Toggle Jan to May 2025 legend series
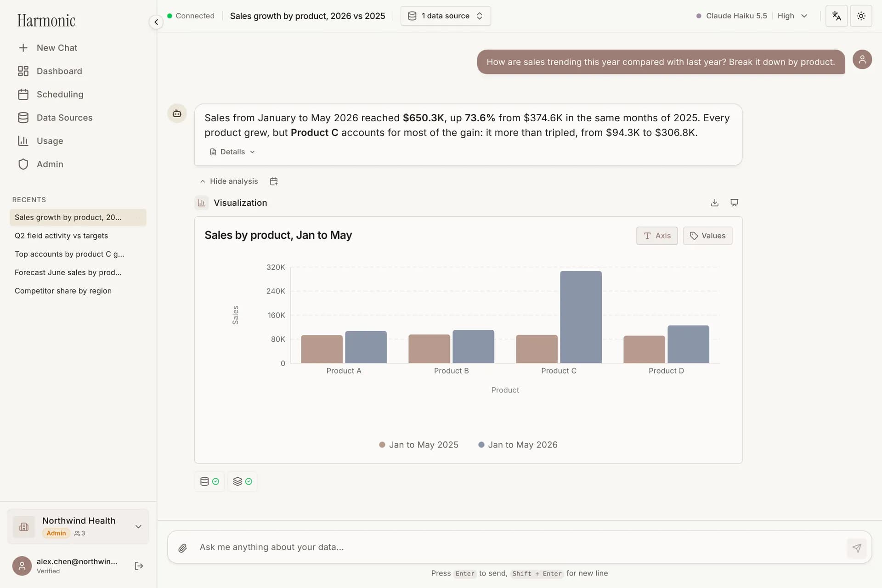 pyautogui.click(x=418, y=445)
